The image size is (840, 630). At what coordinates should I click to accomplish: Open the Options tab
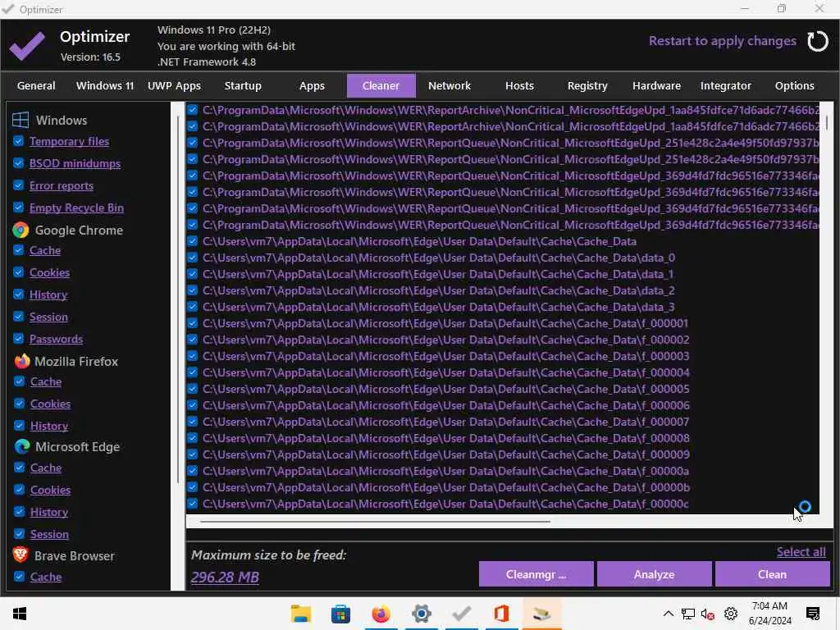point(794,85)
